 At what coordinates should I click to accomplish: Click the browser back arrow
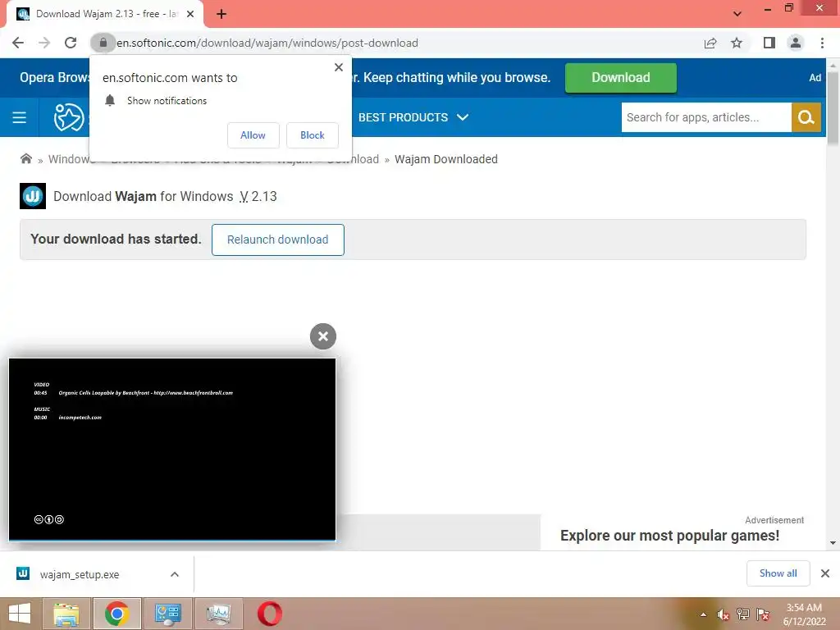(x=18, y=43)
